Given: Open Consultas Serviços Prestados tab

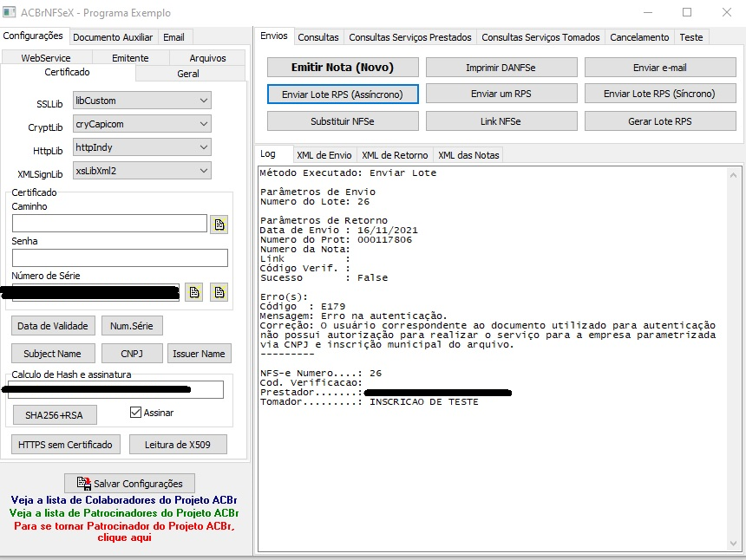Looking at the screenshot, I should (x=410, y=37).
